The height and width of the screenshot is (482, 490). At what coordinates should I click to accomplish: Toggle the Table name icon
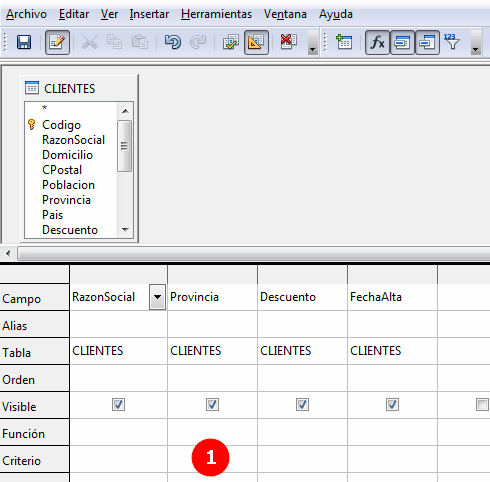pyautogui.click(x=402, y=42)
